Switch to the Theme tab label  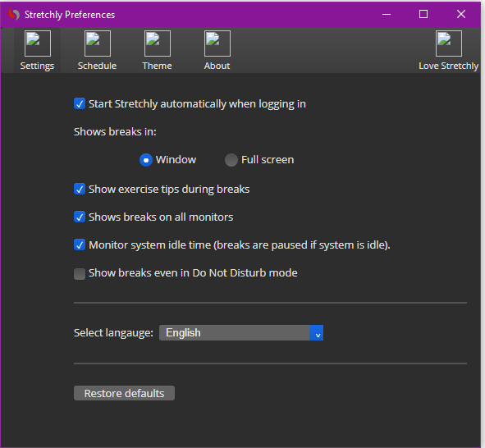(x=157, y=66)
